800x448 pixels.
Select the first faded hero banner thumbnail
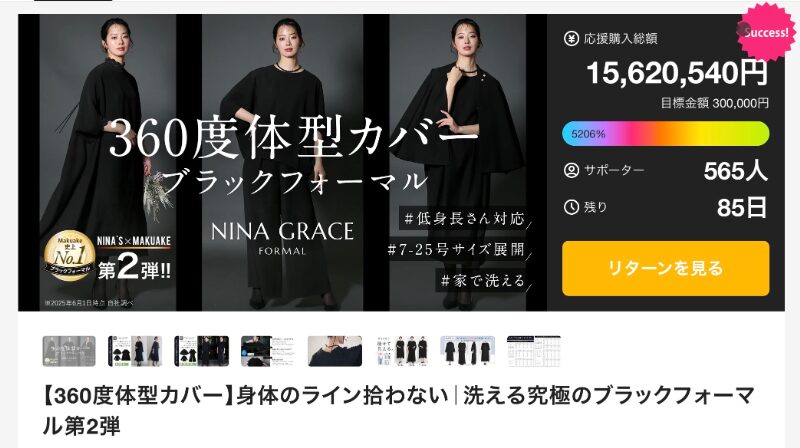[x=69, y=351]
